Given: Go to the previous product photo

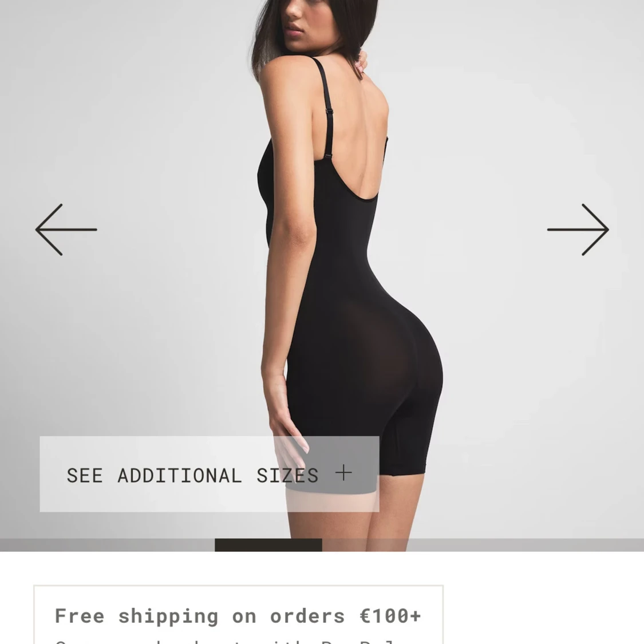Looking at the screenshot, I should (x=66, y=230).
